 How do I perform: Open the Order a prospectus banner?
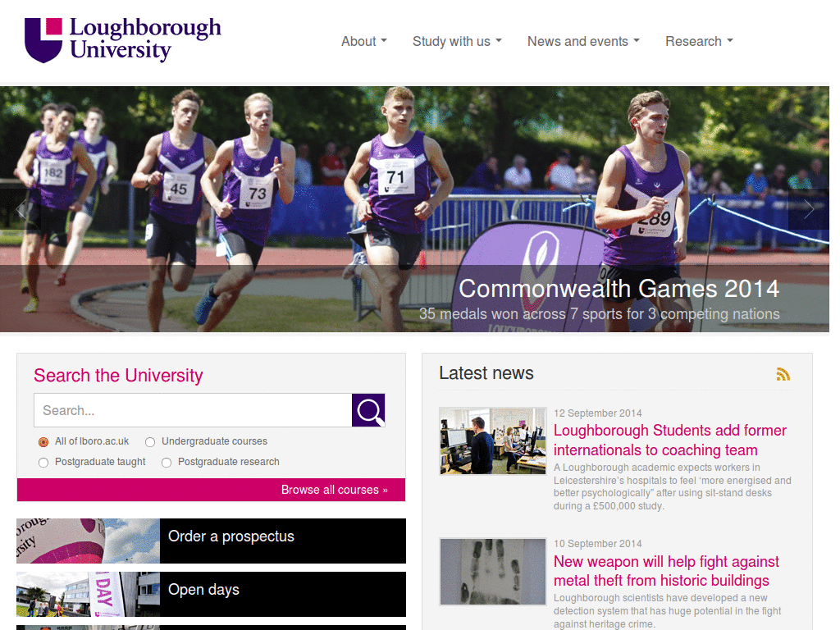click(x=211, y=541)
